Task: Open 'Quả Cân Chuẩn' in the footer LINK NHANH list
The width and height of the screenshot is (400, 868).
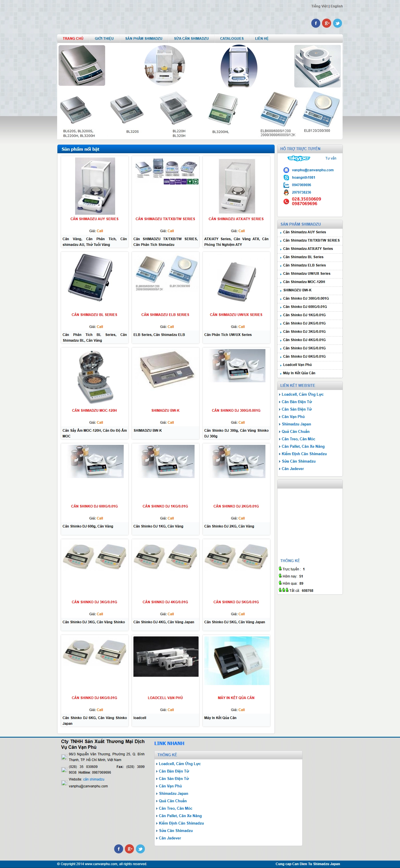Action: (x=173, y=801)
